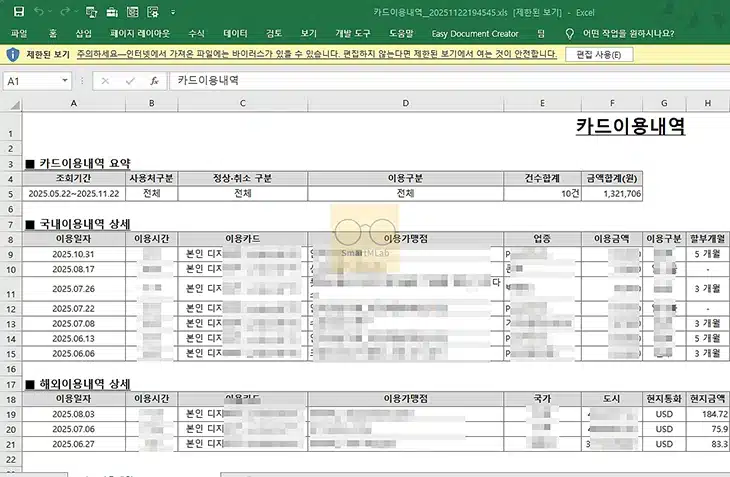
Task: Open the 보기 ribbon tab
Action: click(309, 34)
